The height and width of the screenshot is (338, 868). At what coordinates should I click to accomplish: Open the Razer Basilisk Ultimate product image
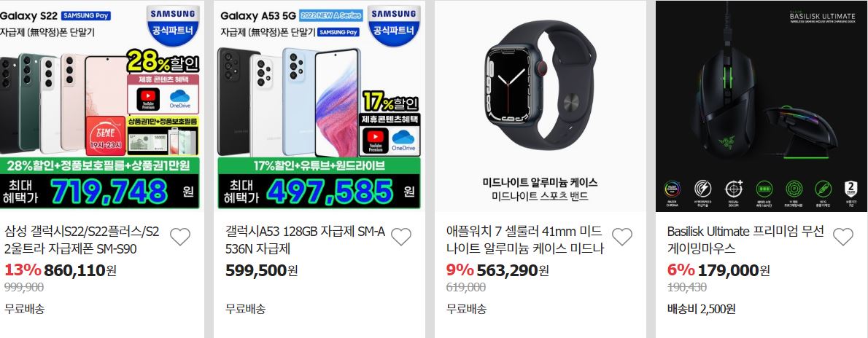(x=762, y=106)
